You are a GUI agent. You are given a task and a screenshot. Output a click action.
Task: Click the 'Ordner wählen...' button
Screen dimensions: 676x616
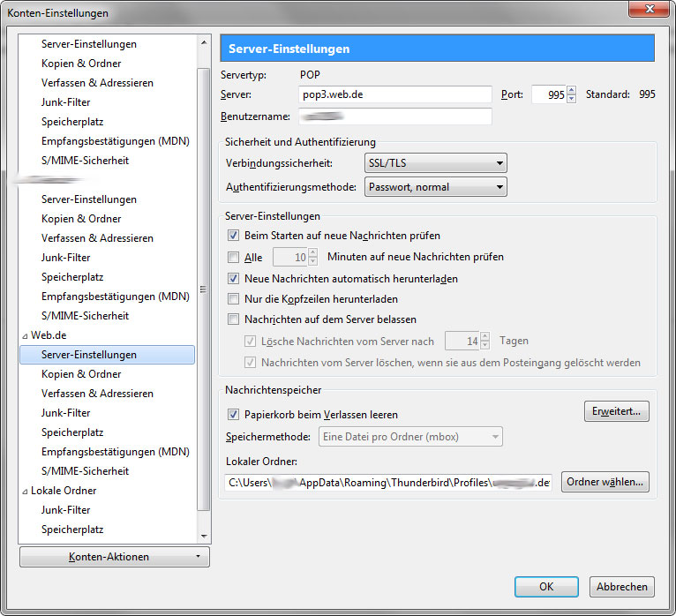605,482
